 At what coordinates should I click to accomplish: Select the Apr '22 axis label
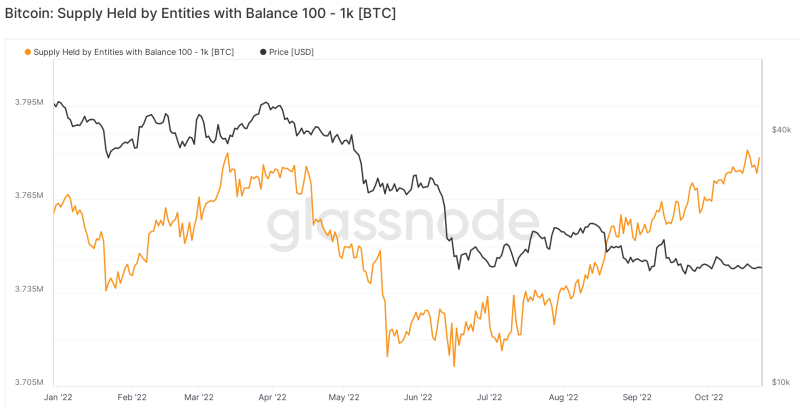coord(274,397)
